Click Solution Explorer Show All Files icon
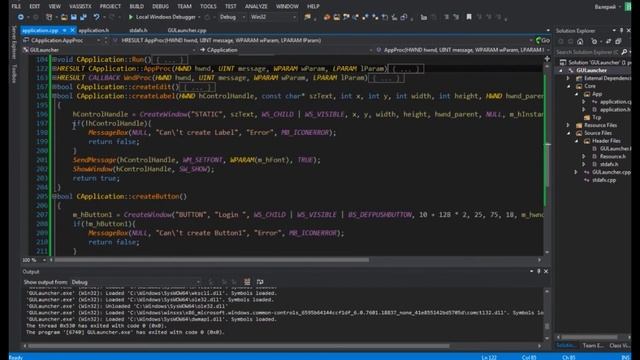640x360 pixels. pyautogui.click(x=619, y=42)
